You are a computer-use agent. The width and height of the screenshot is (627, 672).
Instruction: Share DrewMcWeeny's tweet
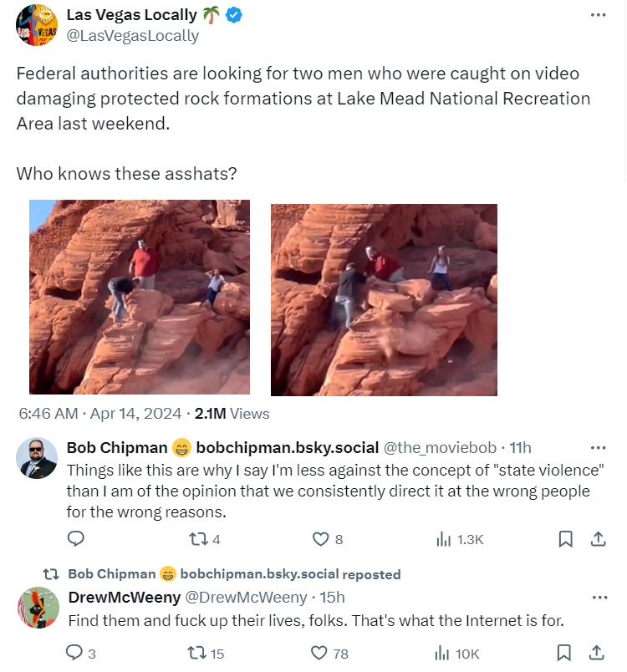pos(599,653)
